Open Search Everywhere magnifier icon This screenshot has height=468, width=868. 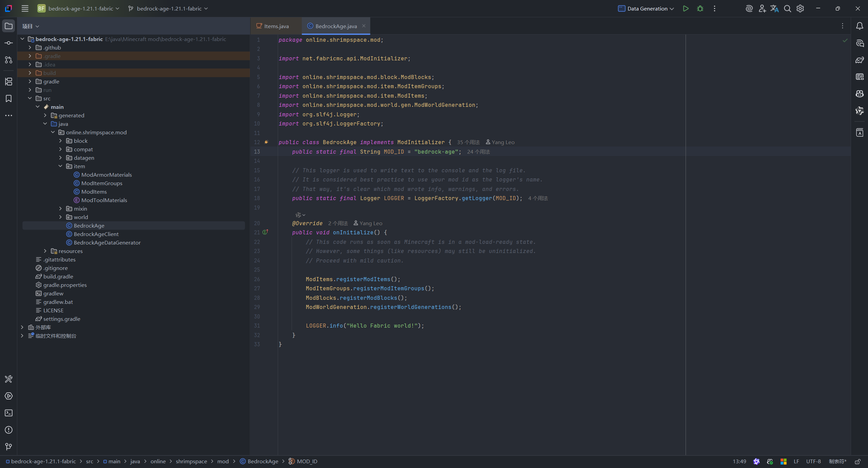pos(787,8)
